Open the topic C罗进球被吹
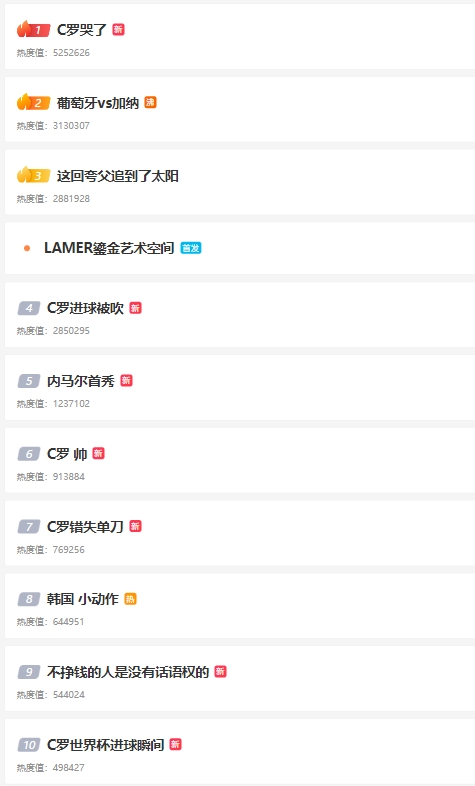475x786 pixels. tap(85, 308)
